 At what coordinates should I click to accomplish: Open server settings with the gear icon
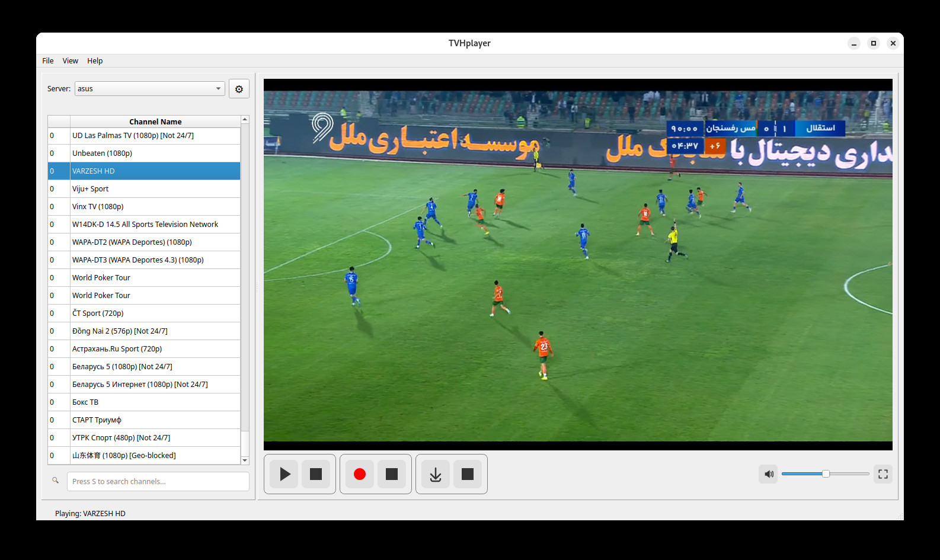pos(239,89)
